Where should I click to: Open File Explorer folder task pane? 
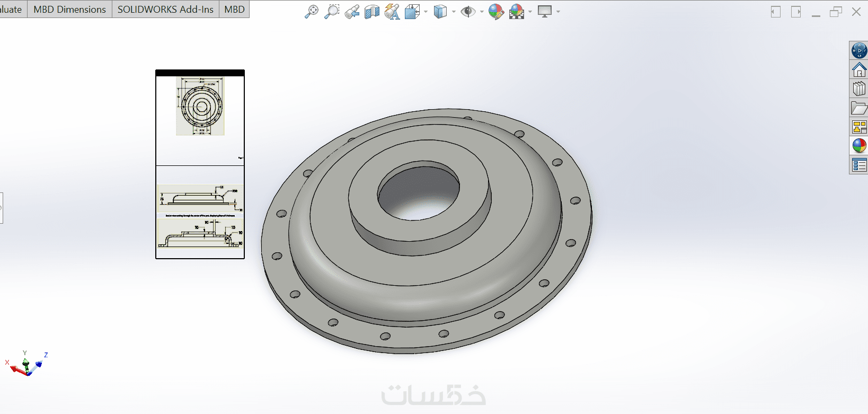pos(859,108)
